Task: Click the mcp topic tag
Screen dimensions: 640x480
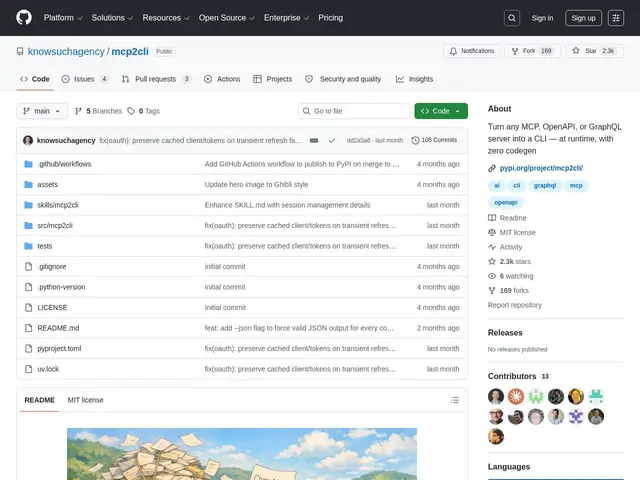Action: pos(576,186)
